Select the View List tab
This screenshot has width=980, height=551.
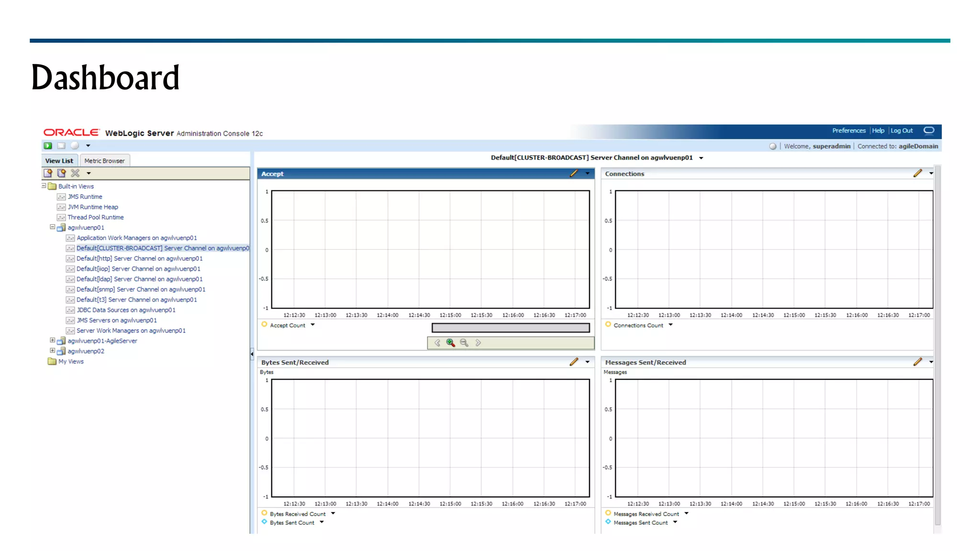point(59,161)
